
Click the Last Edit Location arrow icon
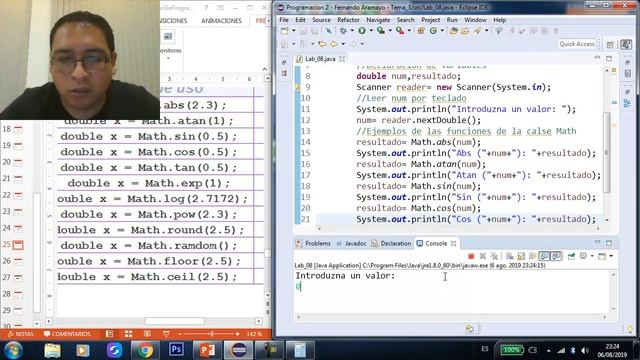click(x=322, y=44)
